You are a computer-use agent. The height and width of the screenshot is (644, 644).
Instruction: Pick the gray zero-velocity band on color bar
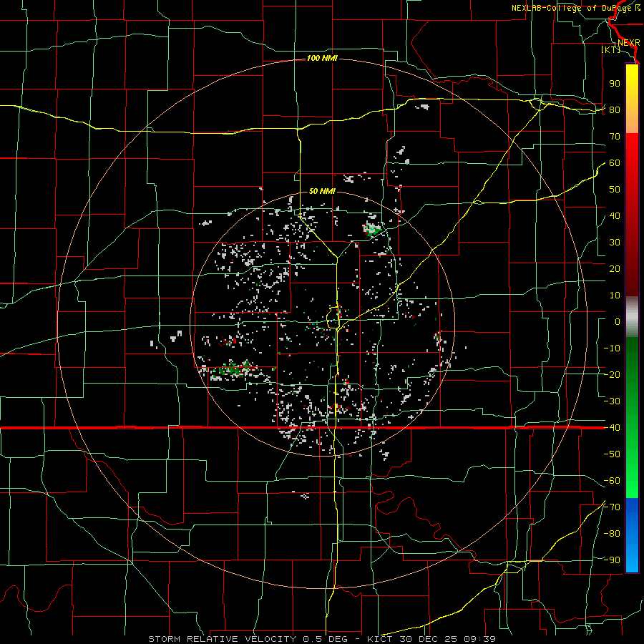coord(632,317)
